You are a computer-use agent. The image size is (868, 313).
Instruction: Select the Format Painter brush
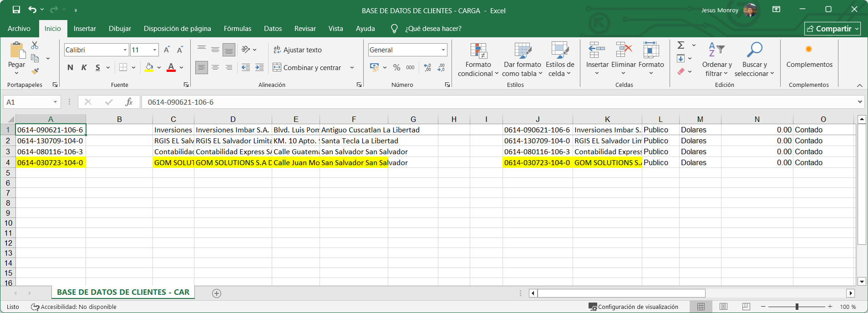[x=35, y=71]
